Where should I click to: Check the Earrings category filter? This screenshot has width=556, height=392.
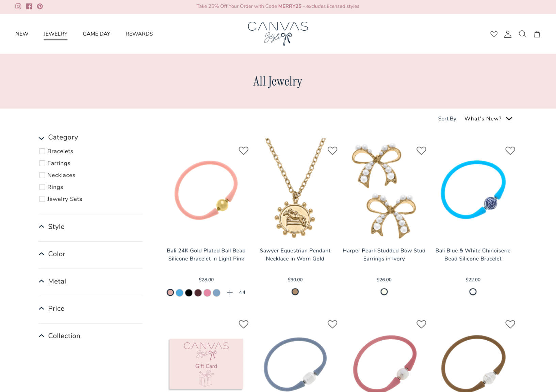(42, 163)
